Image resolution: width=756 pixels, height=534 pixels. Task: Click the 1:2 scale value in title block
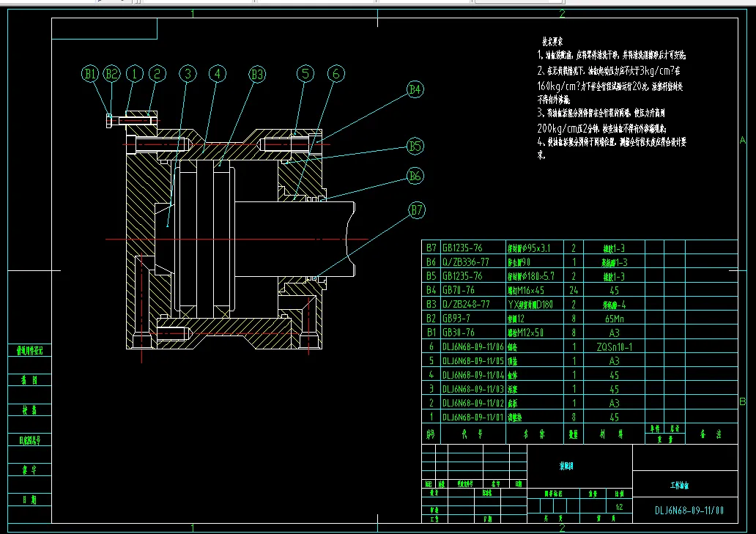pos(619,505)
